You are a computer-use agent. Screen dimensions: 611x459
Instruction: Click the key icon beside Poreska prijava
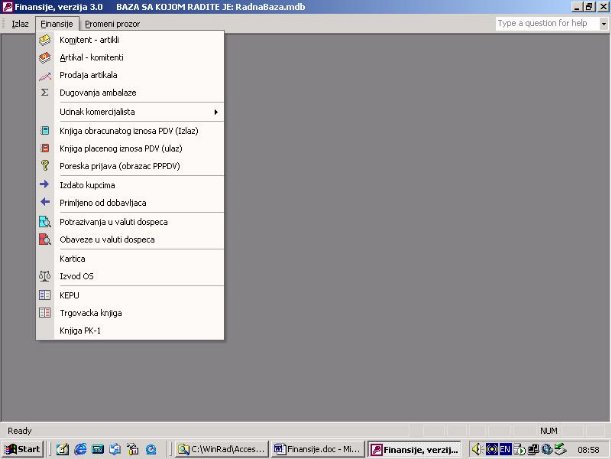pos(44,166)
